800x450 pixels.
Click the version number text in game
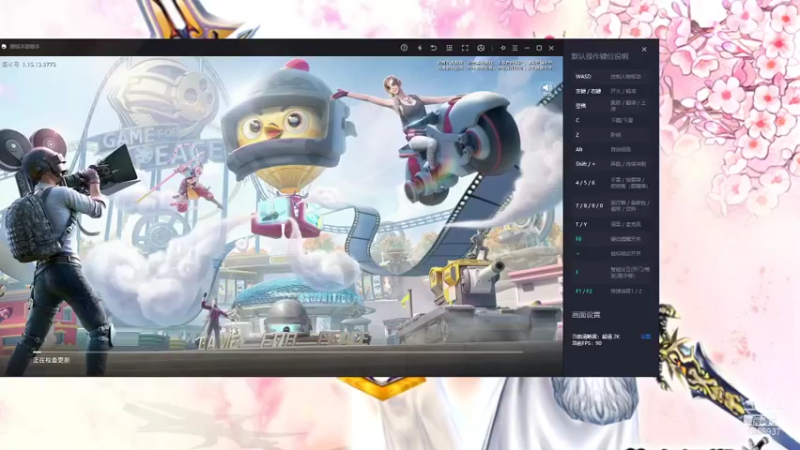click(29, 65)
